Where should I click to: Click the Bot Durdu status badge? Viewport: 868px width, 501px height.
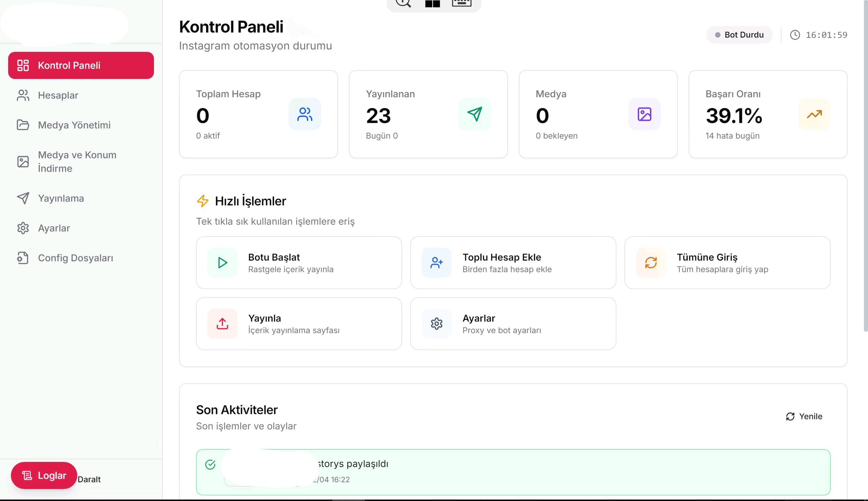pyautogui.click(x=739, y=35)
